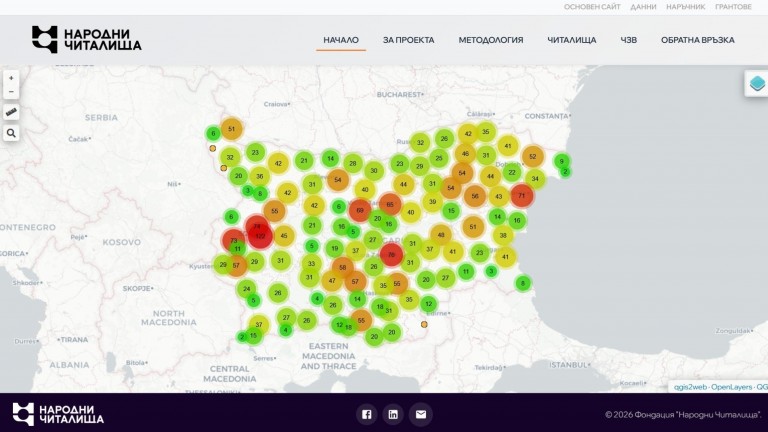Screen dimensions: 768x432
Task: Open the Методология menu item
Action: 490,40
